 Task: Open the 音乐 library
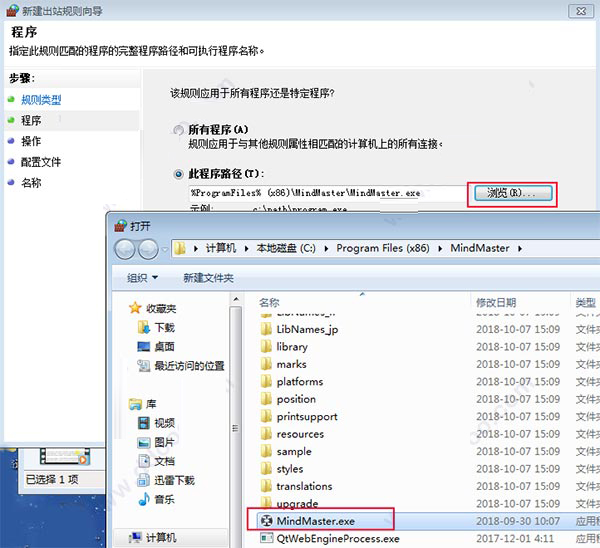(x=165, y=500)
